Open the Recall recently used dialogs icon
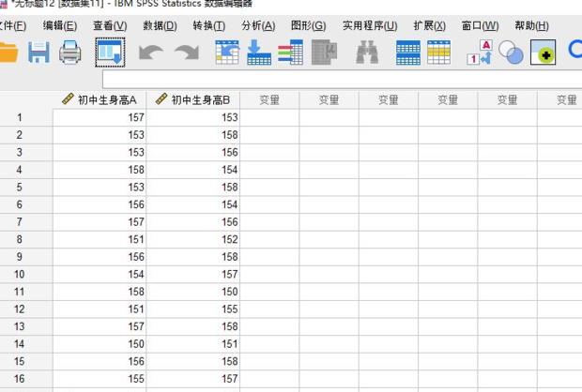 110,53
